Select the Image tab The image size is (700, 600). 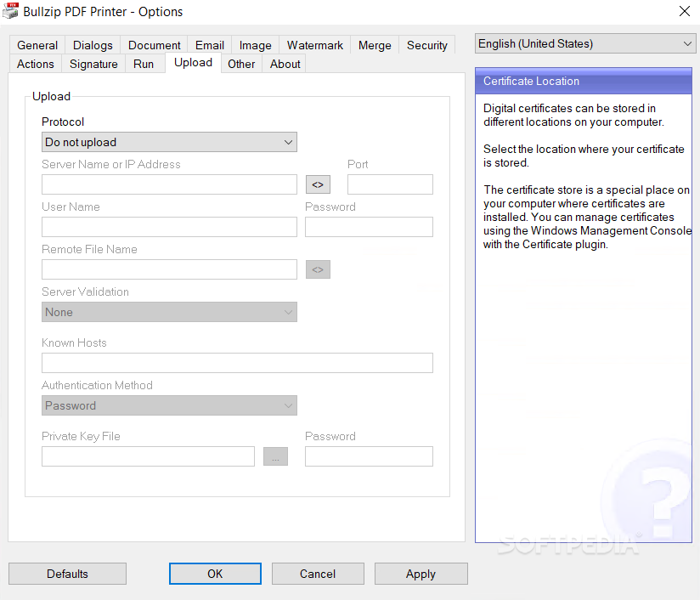(x=256, y=45)
